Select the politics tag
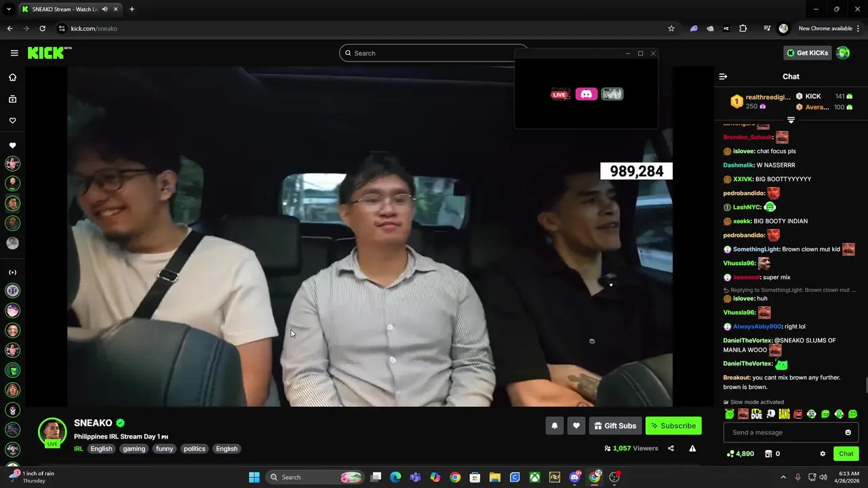 [195, 449]
